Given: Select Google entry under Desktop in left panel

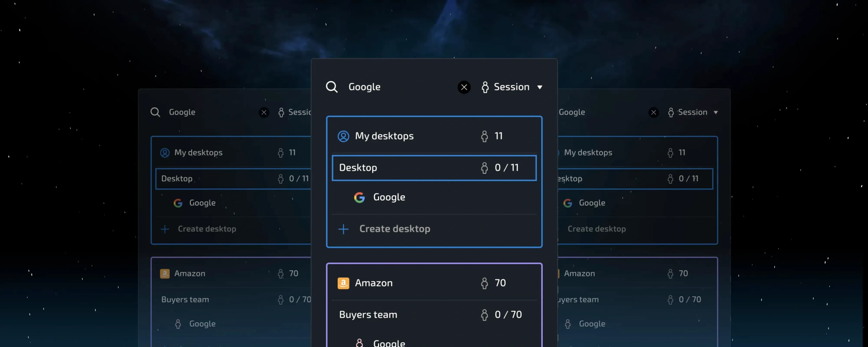Looking at the screenshot, I should click(202, 203).
